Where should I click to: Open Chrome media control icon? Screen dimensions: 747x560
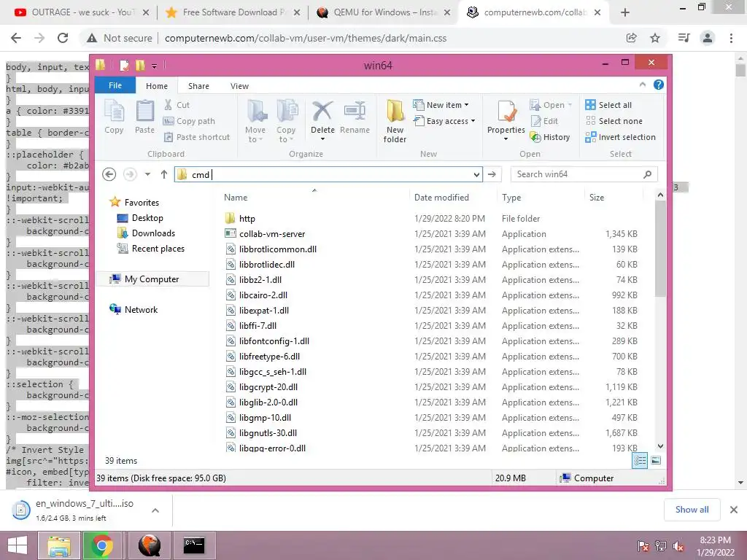[x=684, y=38]
